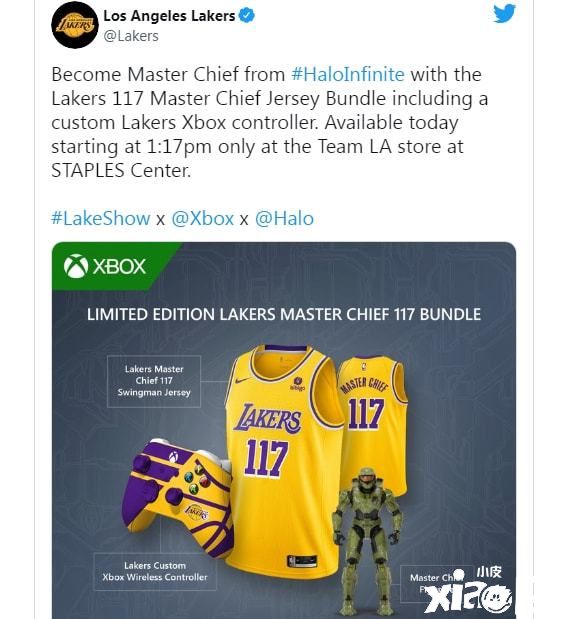Open the #LakeShow hashtag
The width and height of the screenshot is (567, 619).
[101, 218]
